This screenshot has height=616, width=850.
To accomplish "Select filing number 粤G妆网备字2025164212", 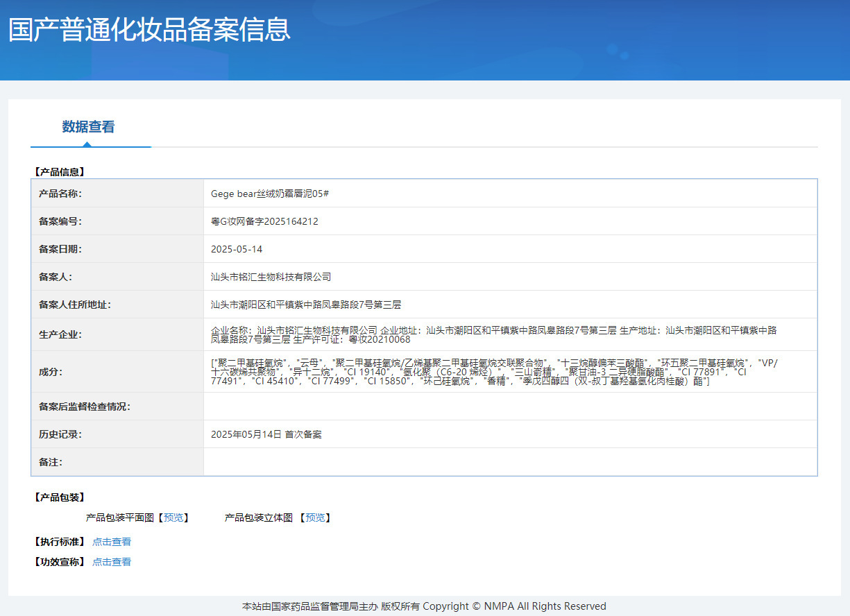I will (x=264, y=221).
